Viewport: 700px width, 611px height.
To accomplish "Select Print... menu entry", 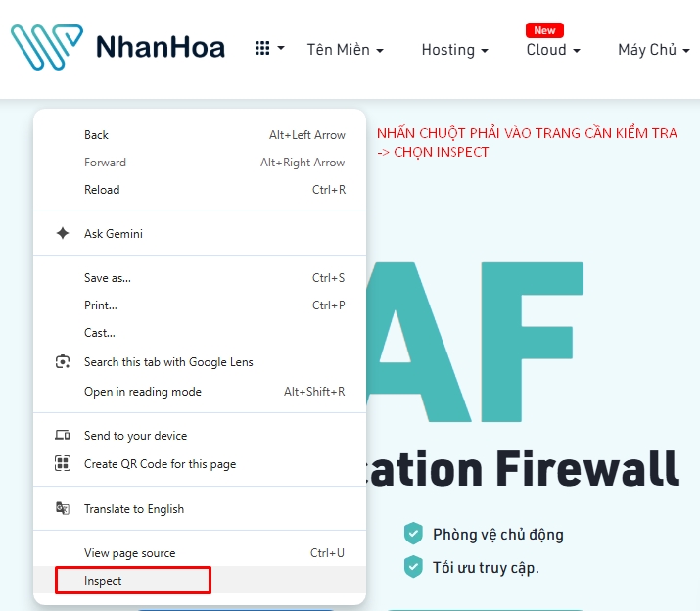I will click(x=200, y=305).
